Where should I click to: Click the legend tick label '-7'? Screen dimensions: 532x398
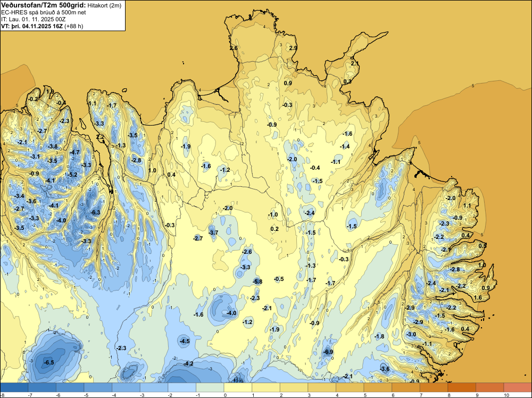pyautogui.click(x=30, y=395)
